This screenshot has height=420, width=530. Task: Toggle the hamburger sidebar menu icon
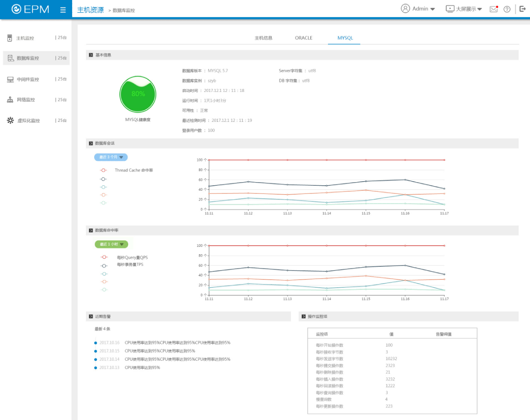[x=63, y=10]
